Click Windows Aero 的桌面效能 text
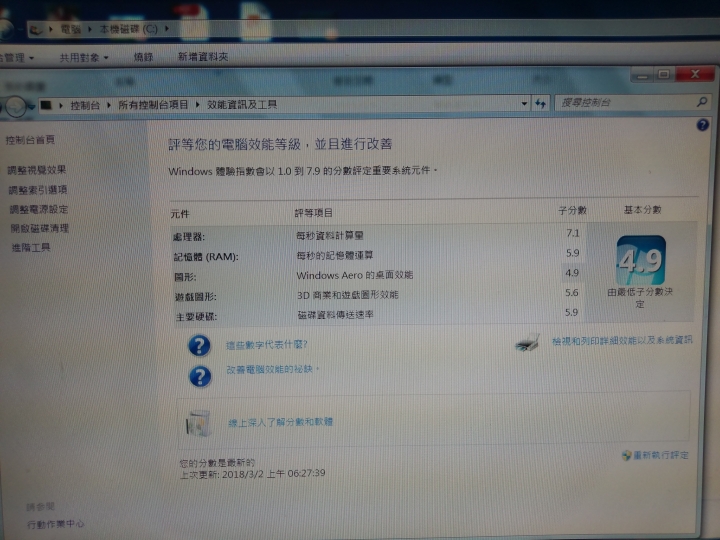Image resolution: width=720 pixels, height=540 pixels. coord(354,275)
